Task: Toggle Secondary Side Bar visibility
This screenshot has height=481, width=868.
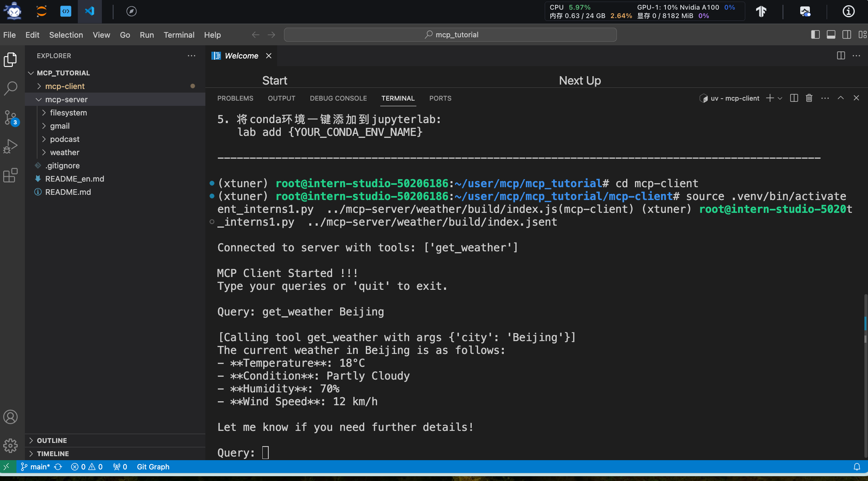Action: coord(847,35)
